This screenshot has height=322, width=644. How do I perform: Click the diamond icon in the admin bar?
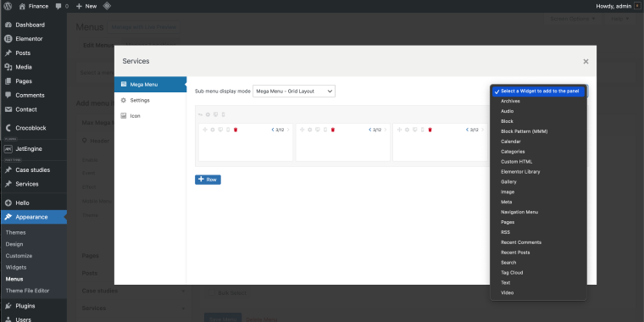tap(107, 6)
